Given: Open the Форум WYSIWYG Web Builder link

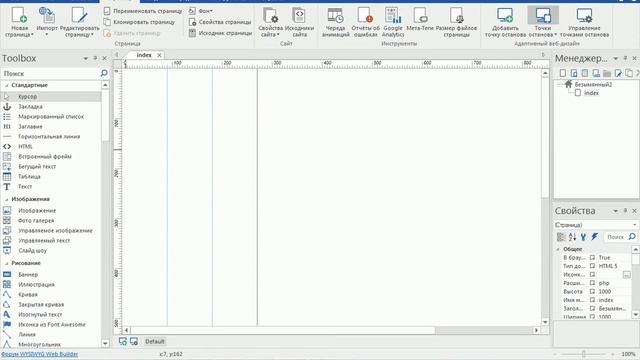Looking at the screenshot, I should point(39,354).
